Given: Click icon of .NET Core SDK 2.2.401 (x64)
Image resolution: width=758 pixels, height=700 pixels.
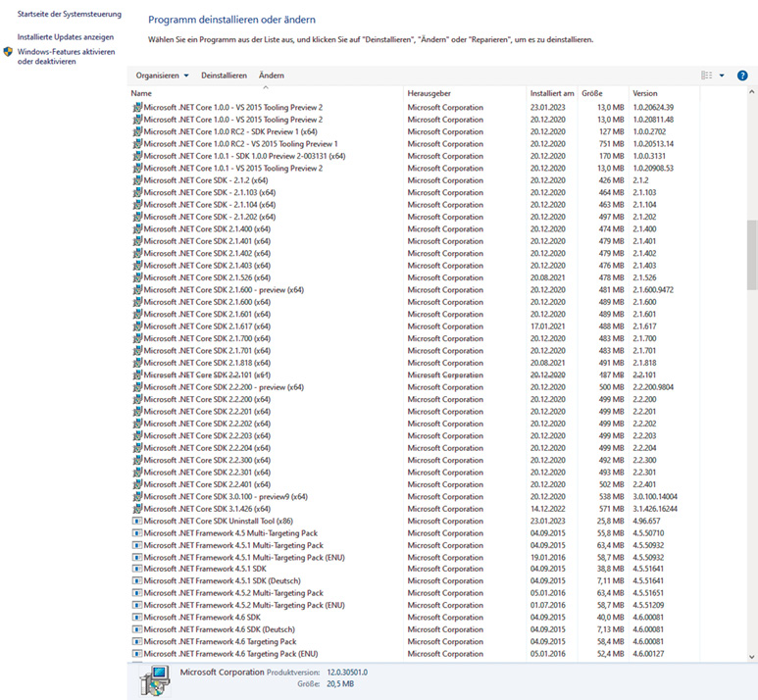Looking at the screenshot, I should 137,484.
